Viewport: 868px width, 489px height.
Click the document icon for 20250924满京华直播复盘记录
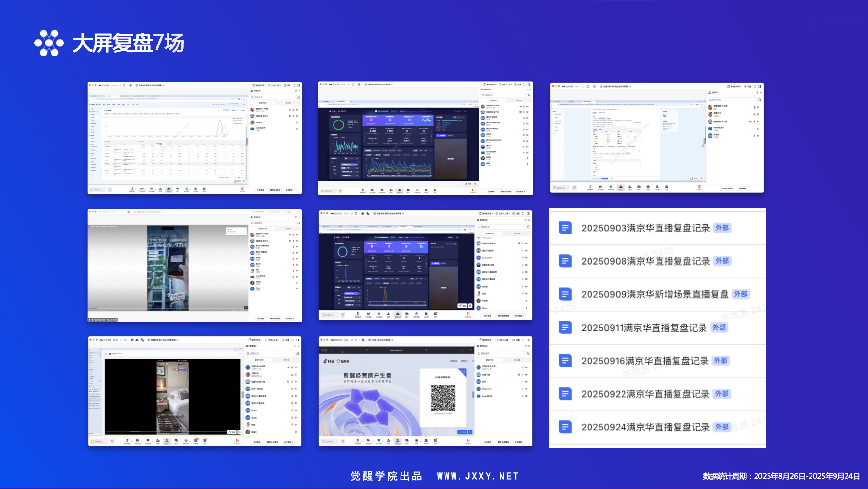tap(565, 427)
